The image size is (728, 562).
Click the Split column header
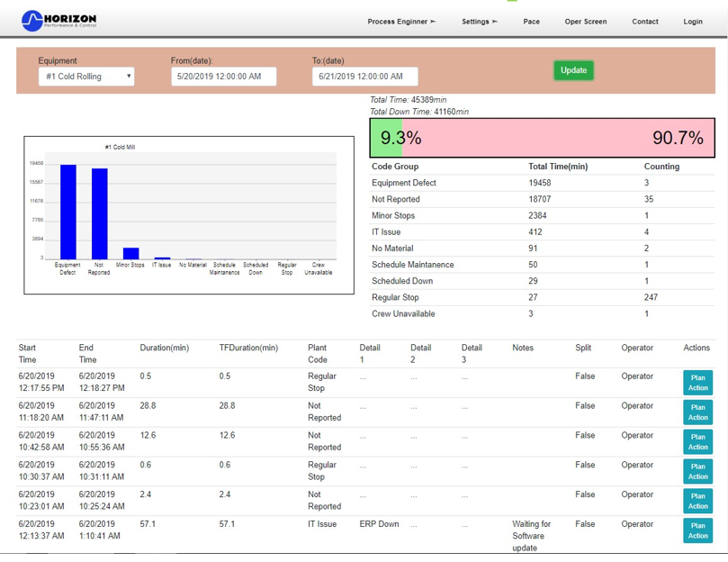(583, 348)
